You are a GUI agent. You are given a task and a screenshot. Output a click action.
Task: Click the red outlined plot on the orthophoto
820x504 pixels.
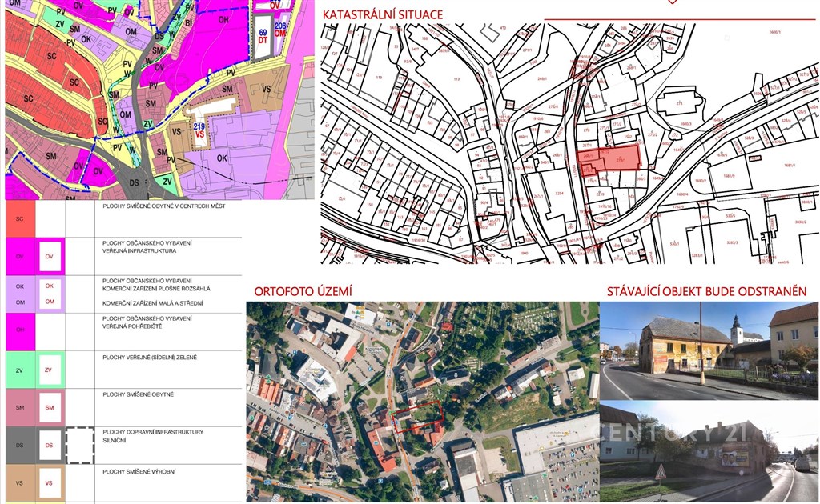[416, 416]
